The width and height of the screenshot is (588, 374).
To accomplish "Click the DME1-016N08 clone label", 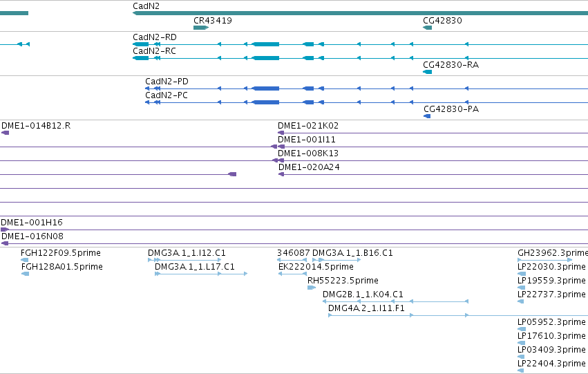I will [32, 236].
